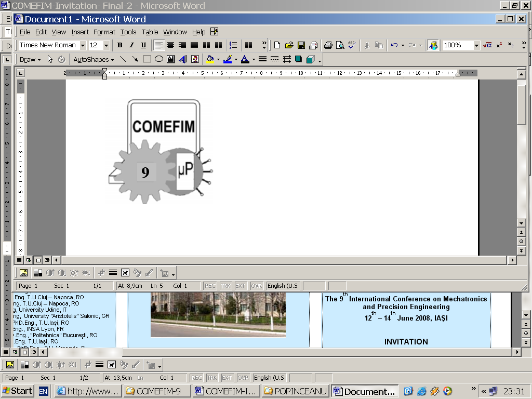Select the Arrow drawing tool

[x=135, y=59]
